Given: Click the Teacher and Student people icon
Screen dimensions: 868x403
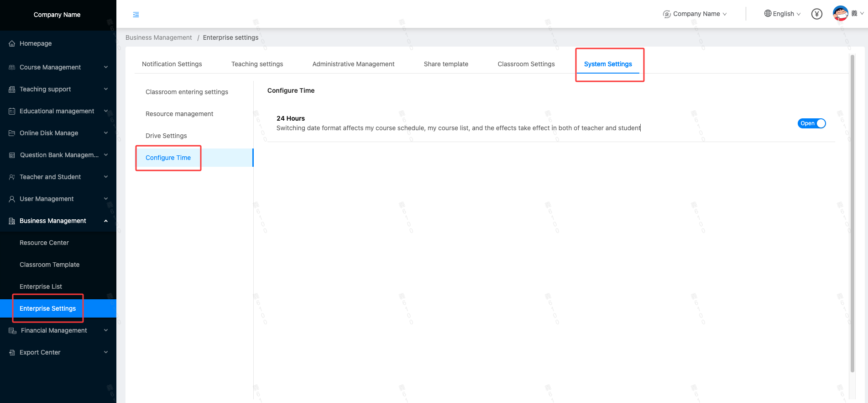Looking at the screenshot, I should click(12, 177).
